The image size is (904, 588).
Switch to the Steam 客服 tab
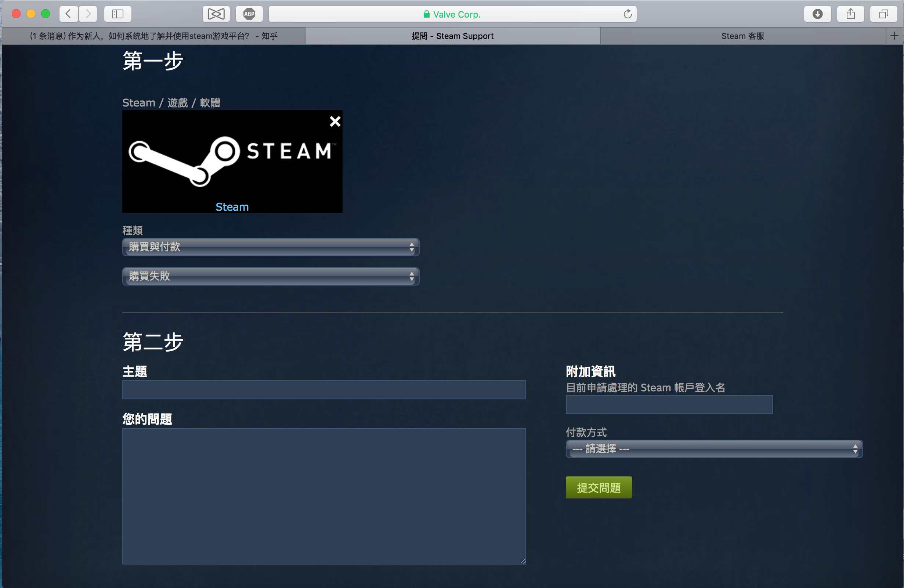pyautogui.click(x=742, y=36)
